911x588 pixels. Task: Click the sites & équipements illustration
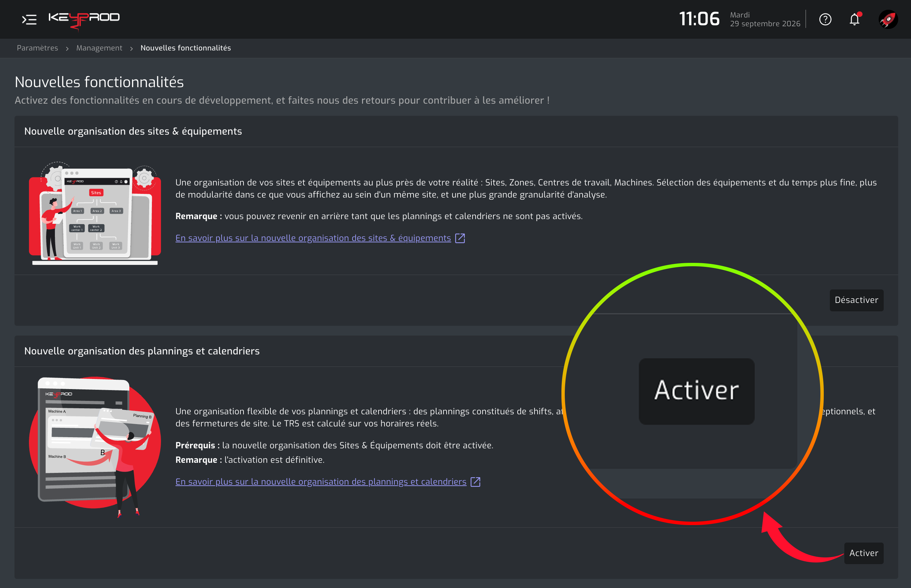tap(95, 213)
